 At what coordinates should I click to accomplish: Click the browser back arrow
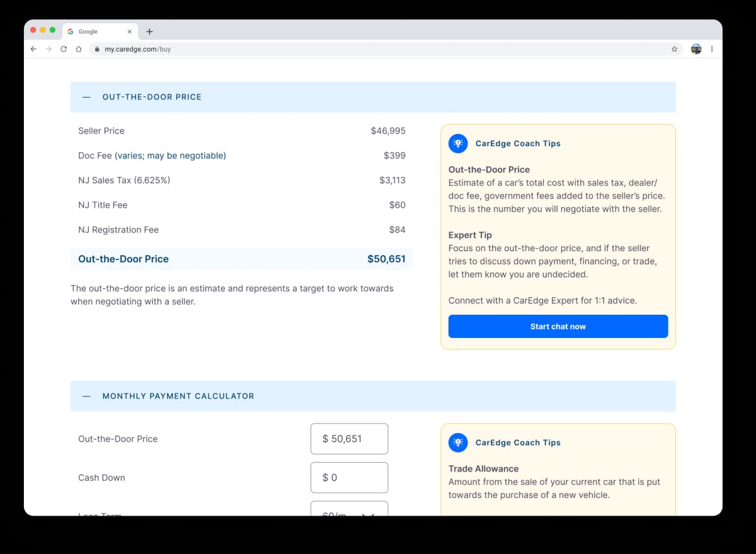[x=33, y=48]
